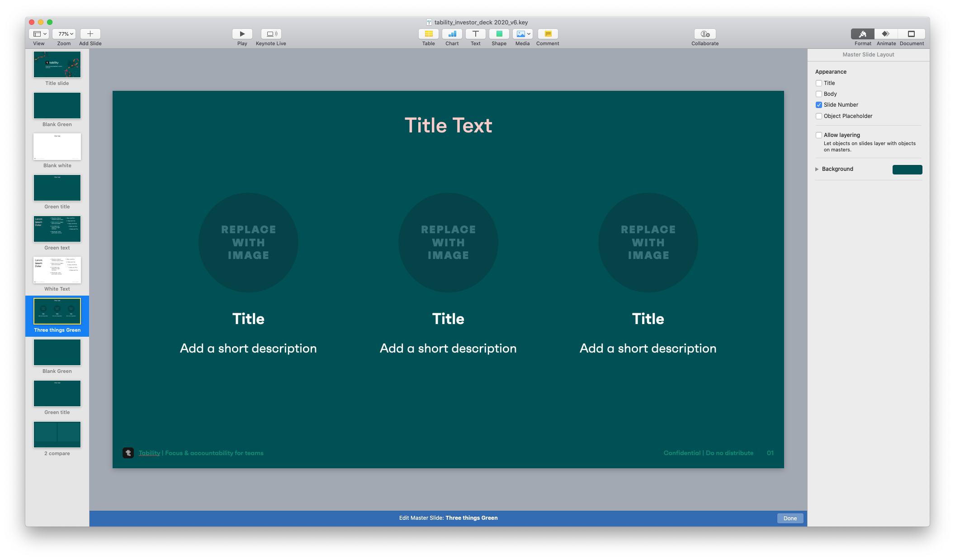
Task: Insert a Shape from the toolbar
Action: pyautogui.click(x=499, y=34)
